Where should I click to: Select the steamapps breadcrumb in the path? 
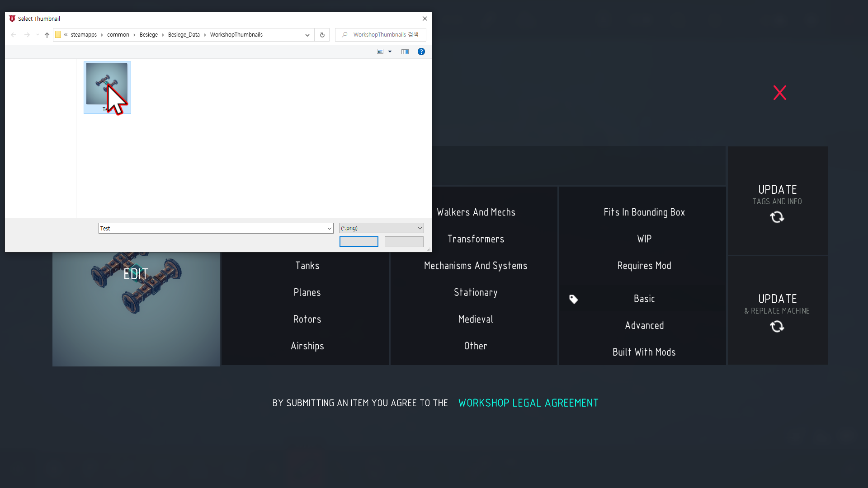pos(84,35)
